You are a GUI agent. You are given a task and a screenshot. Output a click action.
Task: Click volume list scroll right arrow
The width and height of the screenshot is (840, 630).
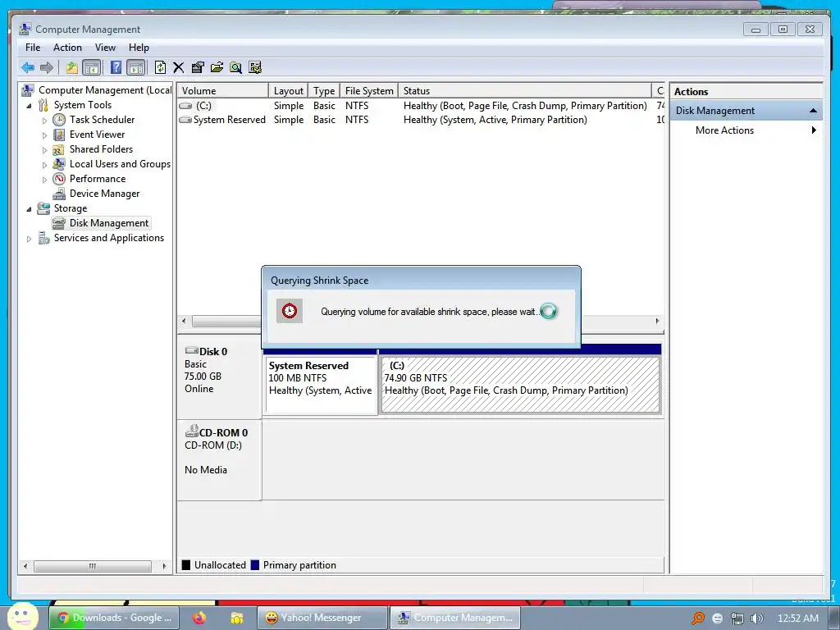pyautogui.click(x=657, y=321)
